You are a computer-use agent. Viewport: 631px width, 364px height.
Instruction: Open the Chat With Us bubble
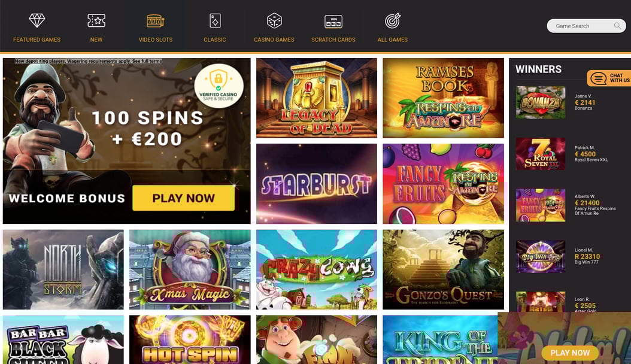tap(609, 78)
